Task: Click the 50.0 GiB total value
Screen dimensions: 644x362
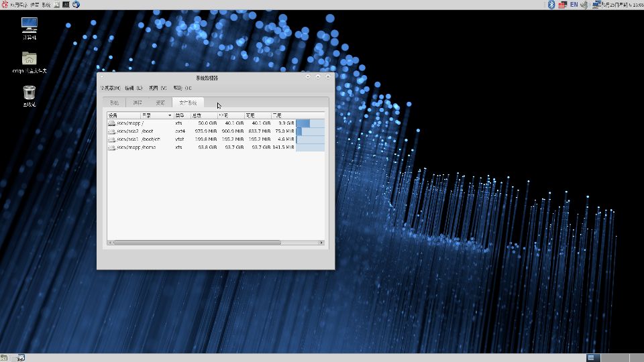Action: pyautogui.click(x=207, y=123)
